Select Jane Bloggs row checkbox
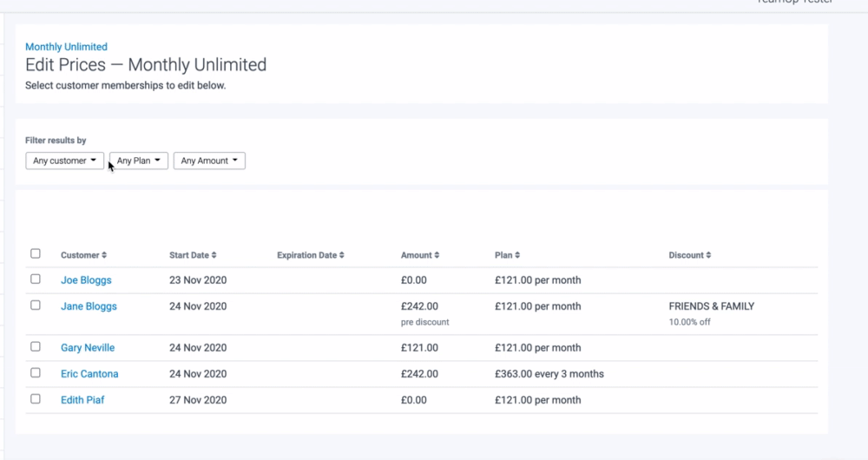The height and width of the screenshot is (460, 868). coord(36,306)
